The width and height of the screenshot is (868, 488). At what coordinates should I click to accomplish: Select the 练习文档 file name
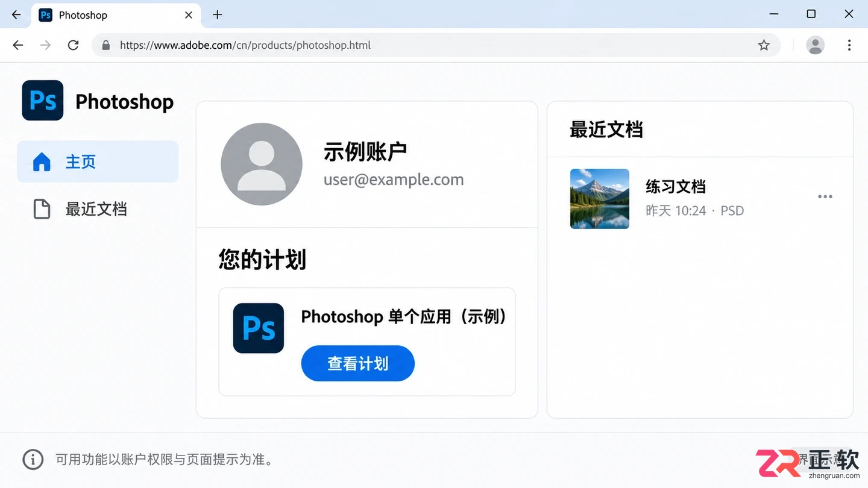(x=676, y=187)
